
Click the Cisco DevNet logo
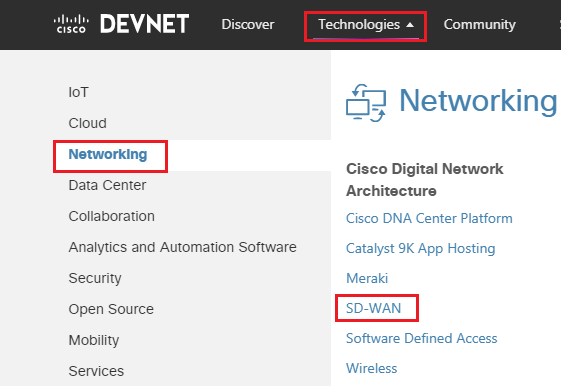tap(121, 24)
